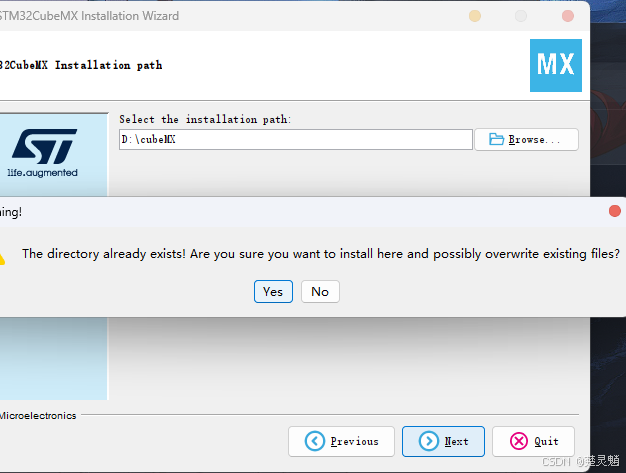Viewport: 626px width, 473px height.
Task: Click the ST life.augmented logo
Action: coord(43,153)
